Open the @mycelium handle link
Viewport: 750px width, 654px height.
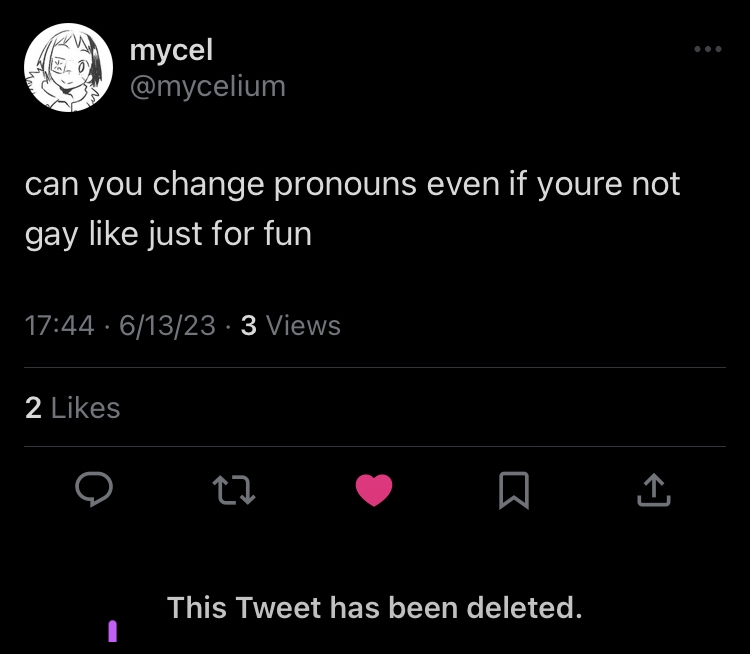tap(208, 87)
